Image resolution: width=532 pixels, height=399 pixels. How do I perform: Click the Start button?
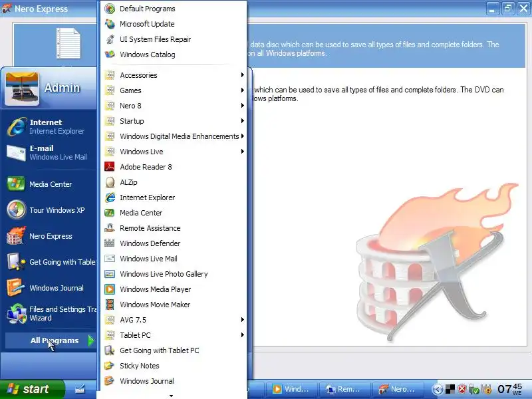(x=32, y=389)
